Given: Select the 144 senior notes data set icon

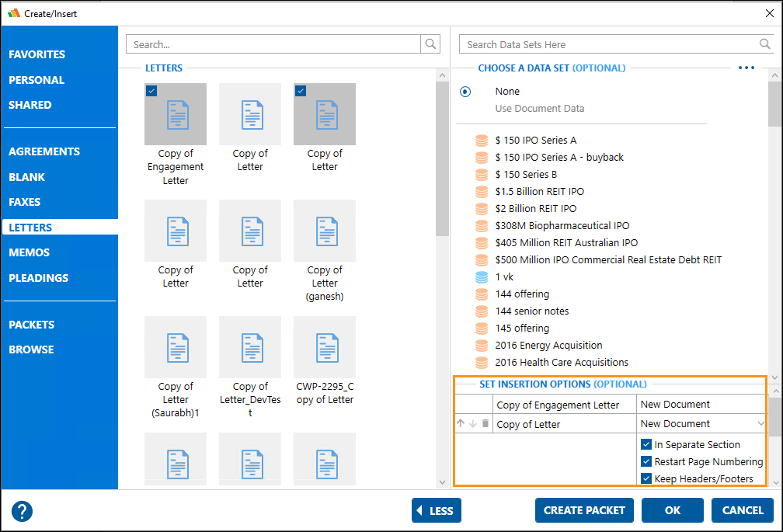Looking at the screenshot, I should coord(482,311).
